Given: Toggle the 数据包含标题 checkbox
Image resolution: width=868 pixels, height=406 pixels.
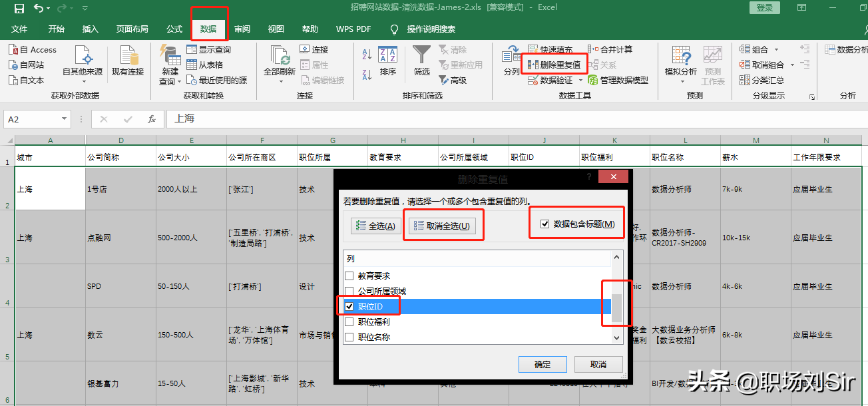Looking at the screenshot, I should (545, 224).
